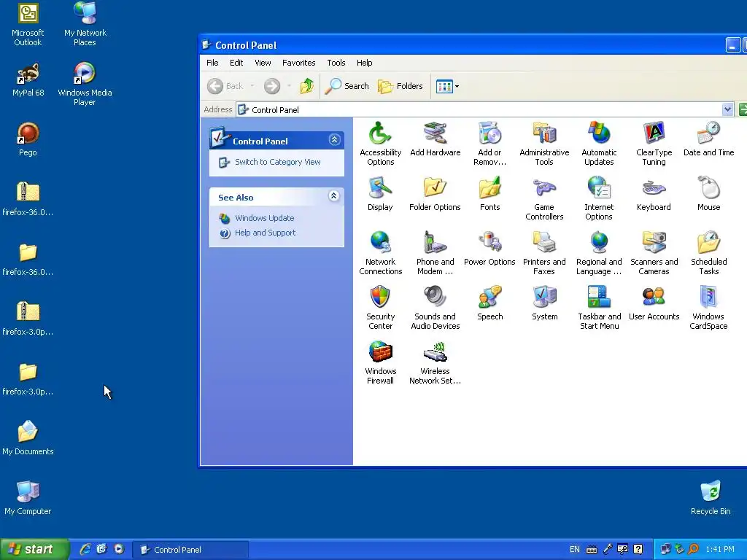Open the Tools menu

(336, 63)
